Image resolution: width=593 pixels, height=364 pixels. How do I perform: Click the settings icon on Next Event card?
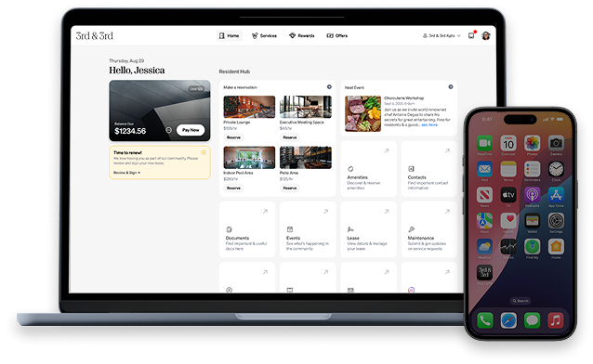451,87
